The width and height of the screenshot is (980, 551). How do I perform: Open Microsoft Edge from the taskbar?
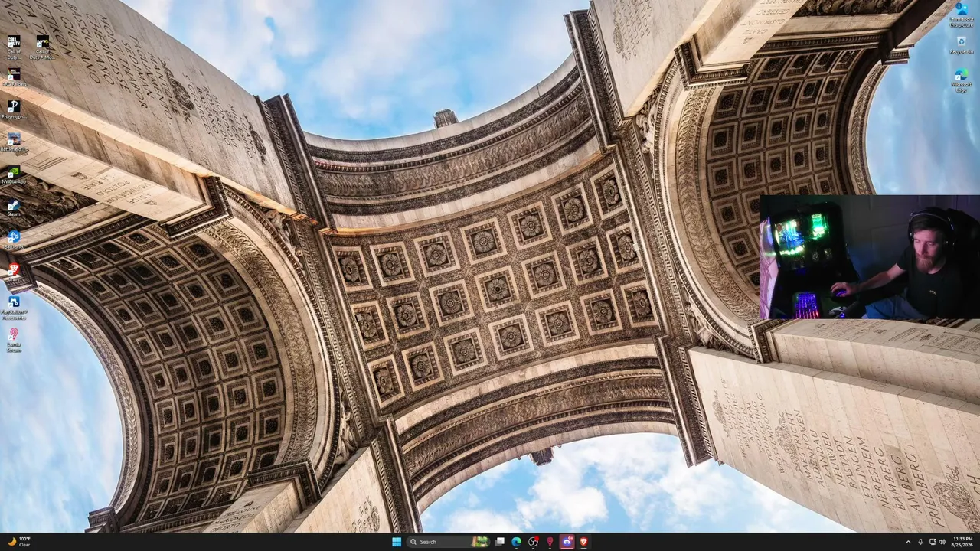pos(517,542)
